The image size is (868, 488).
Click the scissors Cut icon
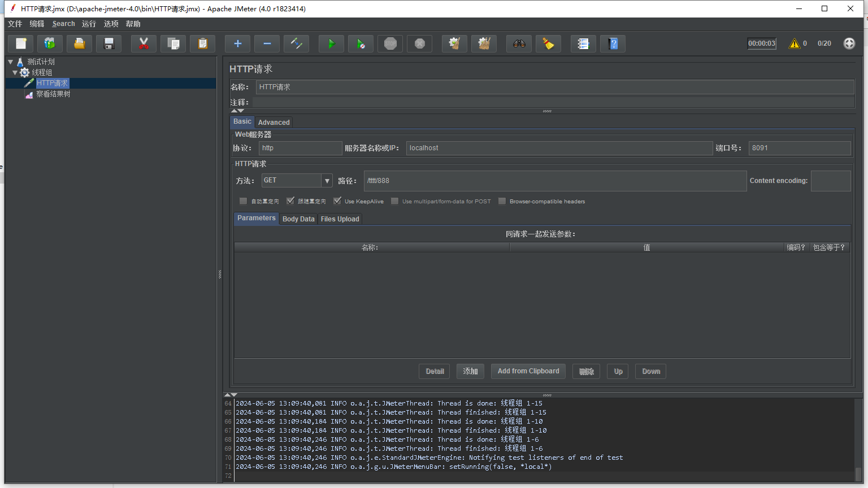(144, 43)
